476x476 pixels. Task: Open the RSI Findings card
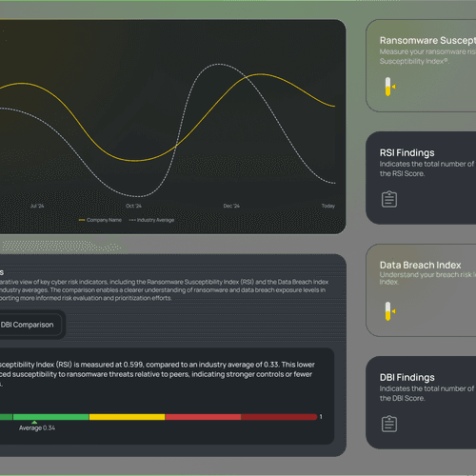[421, 178]
